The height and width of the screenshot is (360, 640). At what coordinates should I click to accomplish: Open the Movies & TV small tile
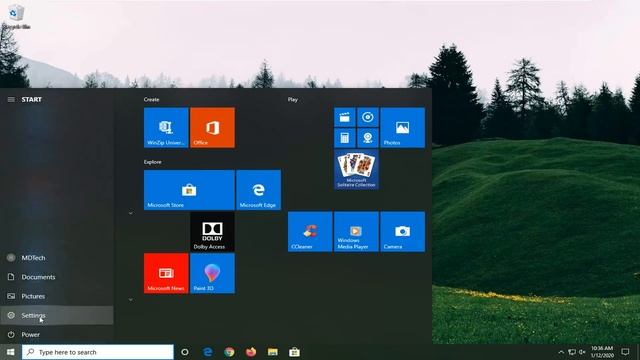[344, 117]
